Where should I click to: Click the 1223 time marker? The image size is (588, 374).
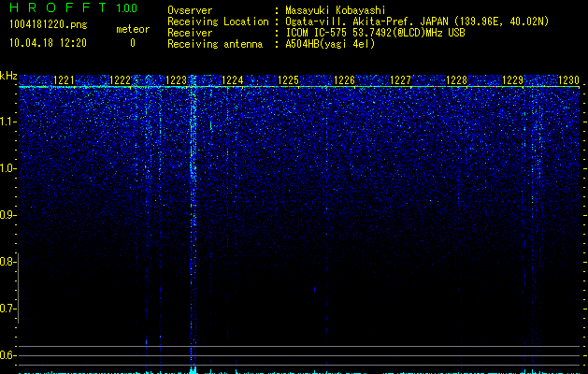tap(177, 80)
